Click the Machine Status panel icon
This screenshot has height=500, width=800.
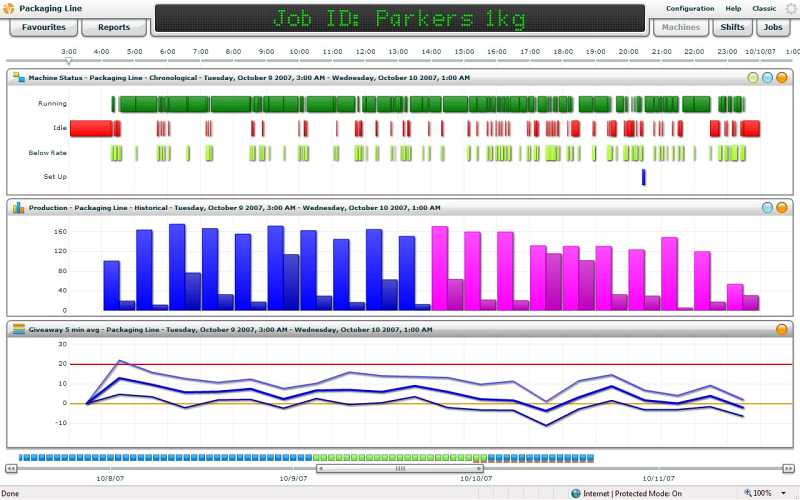[x=19, y=78]
